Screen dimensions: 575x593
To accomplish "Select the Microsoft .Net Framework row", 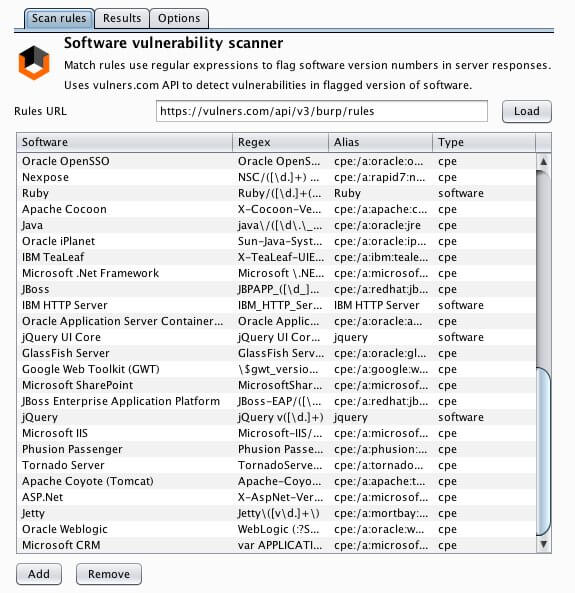I will [276, 273].
